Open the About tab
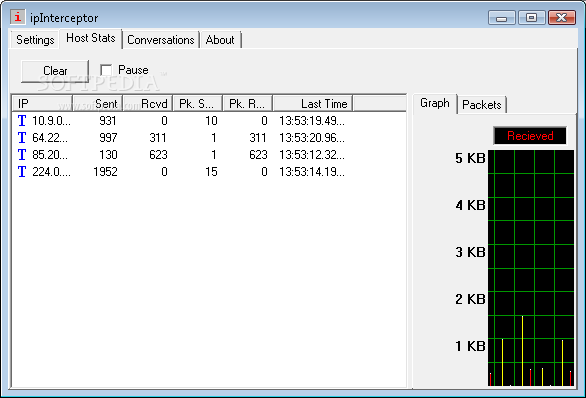The image size is (586, 398). 220,40
